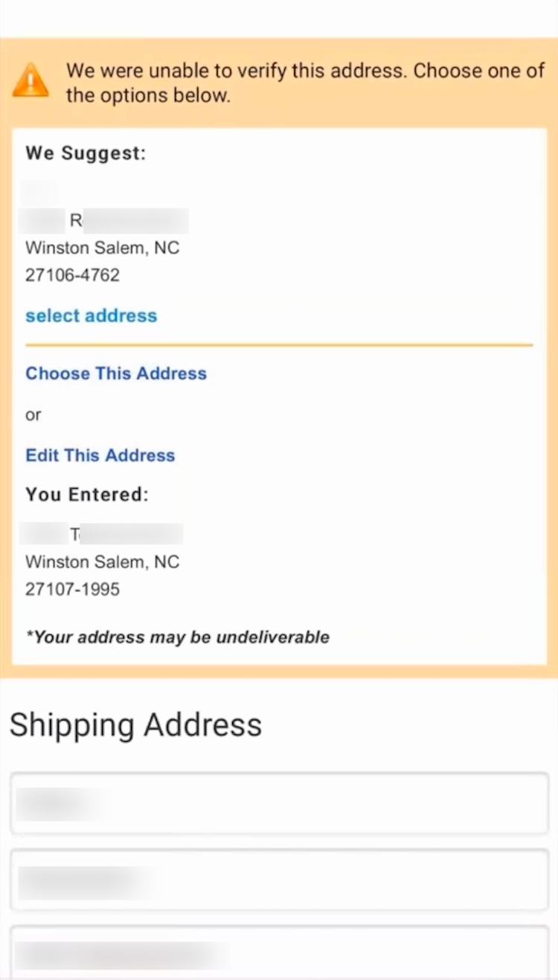Click the blurred suggested street address line
The height and width of the screenshot is (980, 558).
[106, 221]
